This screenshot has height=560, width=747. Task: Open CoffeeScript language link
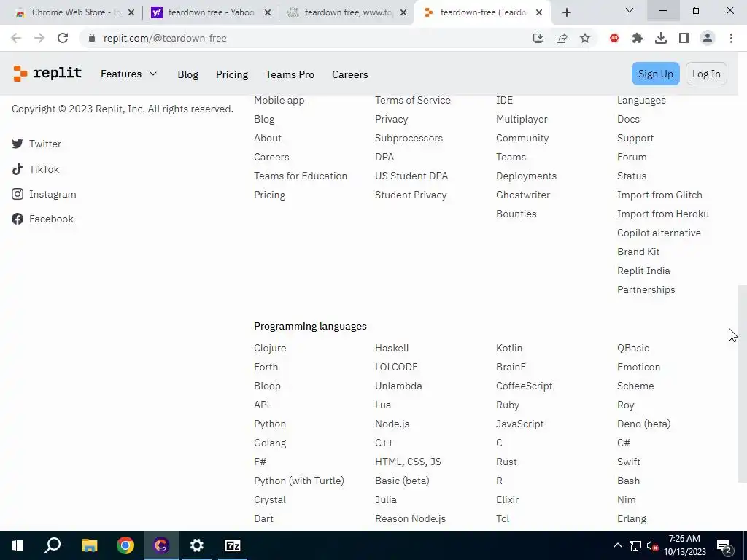524,386
